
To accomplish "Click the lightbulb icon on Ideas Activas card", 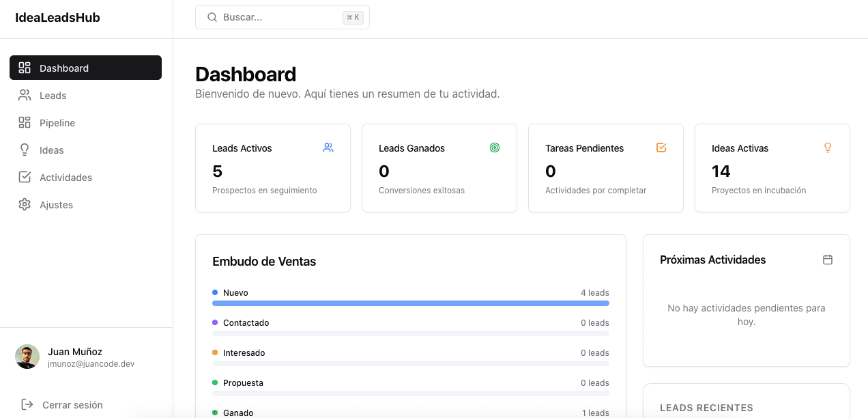I will pos(828,148).
